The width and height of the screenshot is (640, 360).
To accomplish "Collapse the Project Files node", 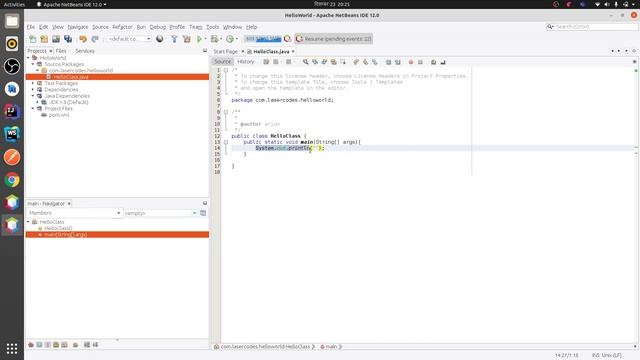I will coord(33,109).
